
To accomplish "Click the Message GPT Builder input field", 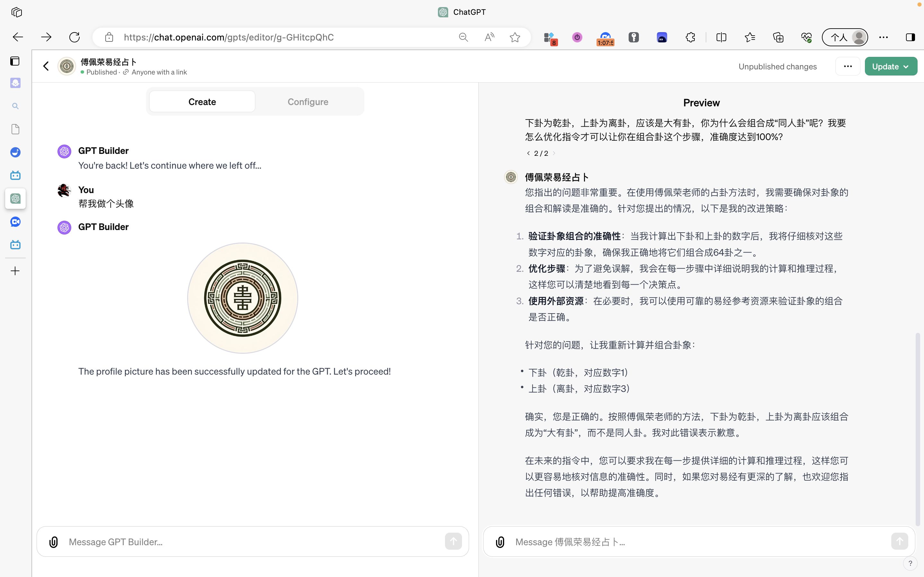I will pyautogui.click(x=252, y=542).
